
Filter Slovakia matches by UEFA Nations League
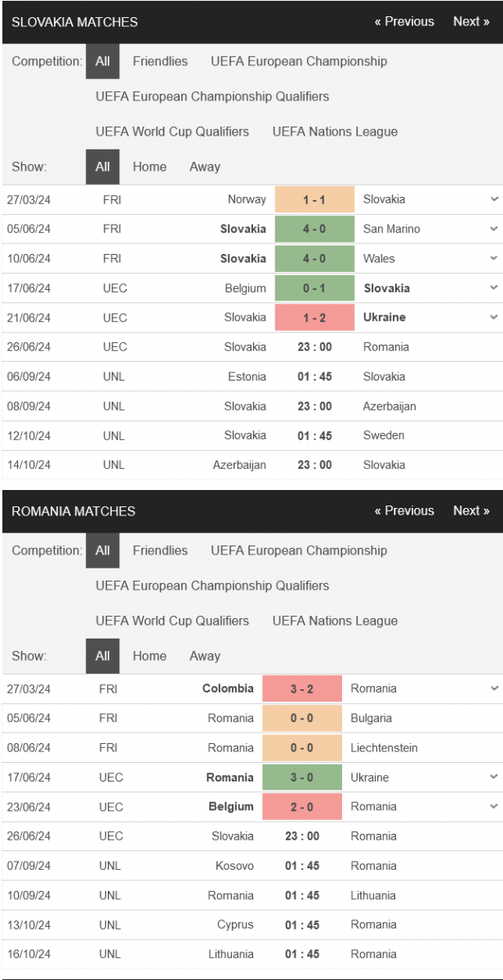[336, 131]
